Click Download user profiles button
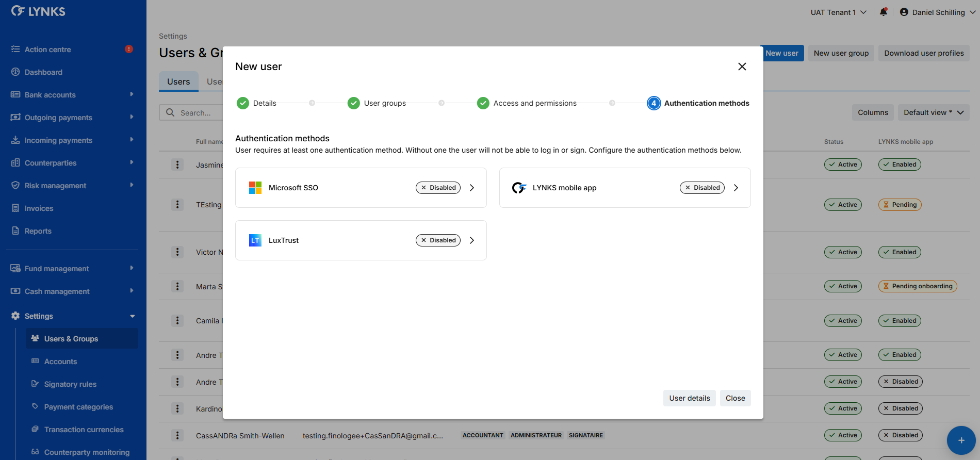Image resolution: width=980 pixels, height=460 pixels. (924, 53)
